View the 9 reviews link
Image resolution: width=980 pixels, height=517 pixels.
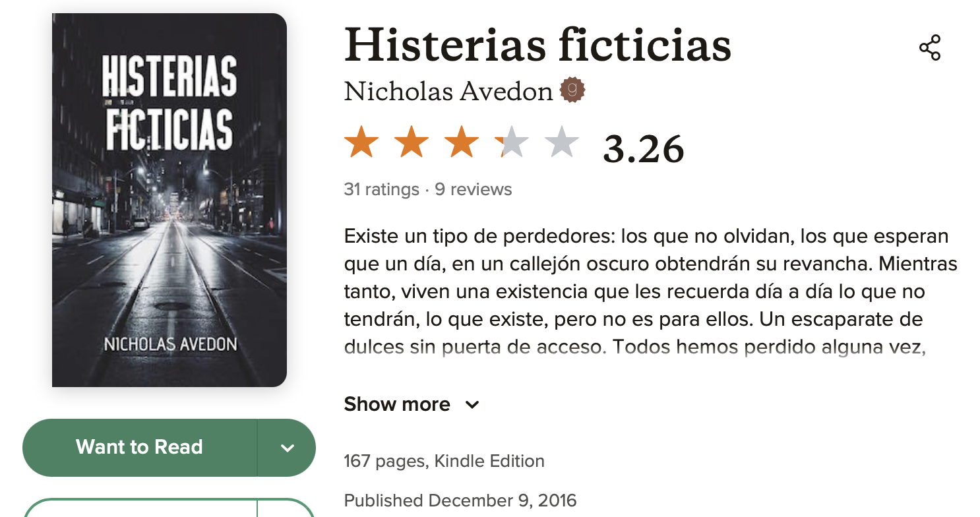[x=473, y=189]
